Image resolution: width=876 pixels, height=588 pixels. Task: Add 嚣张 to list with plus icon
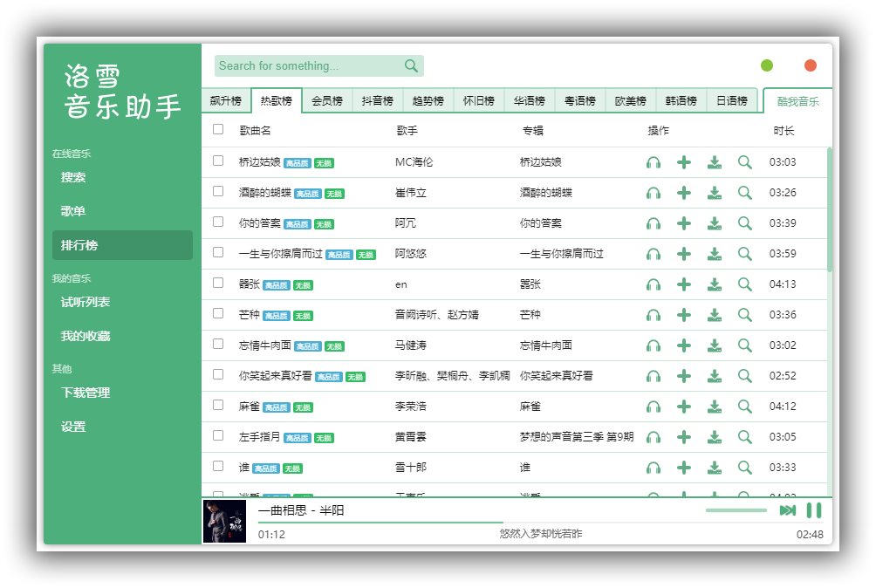[684, 284]
